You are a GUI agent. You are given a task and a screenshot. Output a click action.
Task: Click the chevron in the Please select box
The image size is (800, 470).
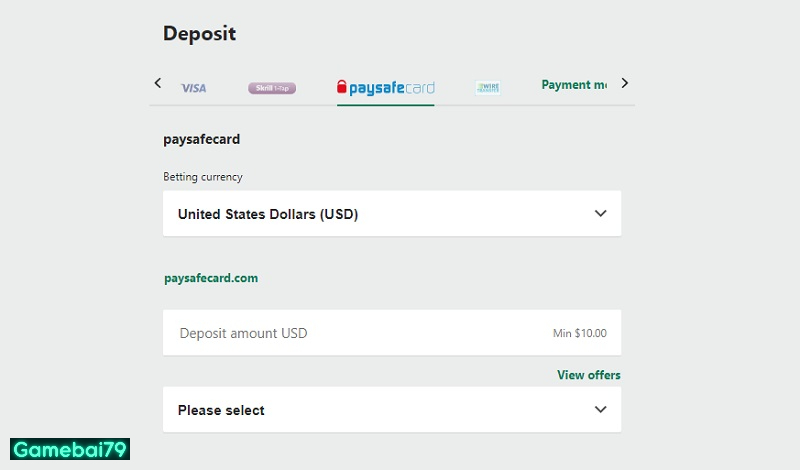coord(600,410)
